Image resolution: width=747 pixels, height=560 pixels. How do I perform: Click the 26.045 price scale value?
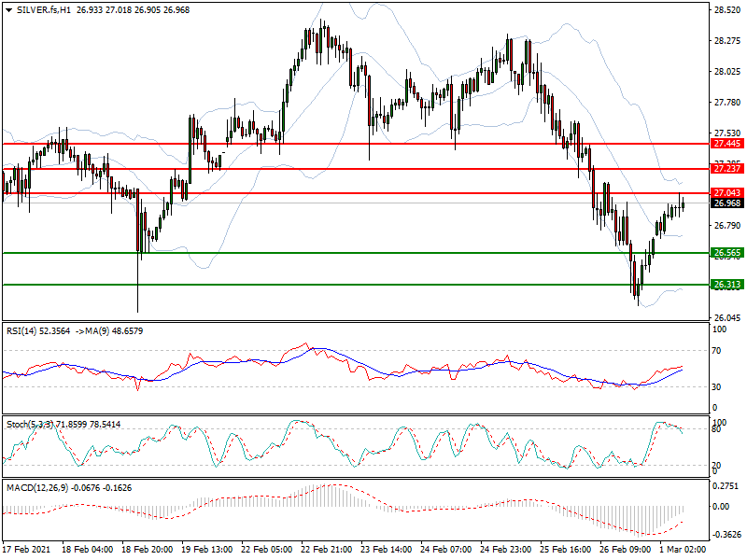[x=727, y=317]
